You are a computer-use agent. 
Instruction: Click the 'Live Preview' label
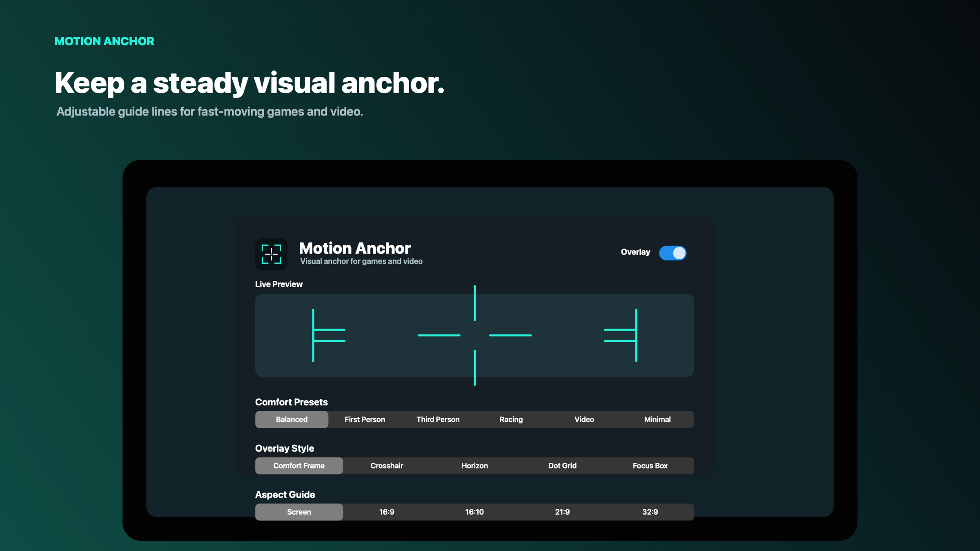279,284
